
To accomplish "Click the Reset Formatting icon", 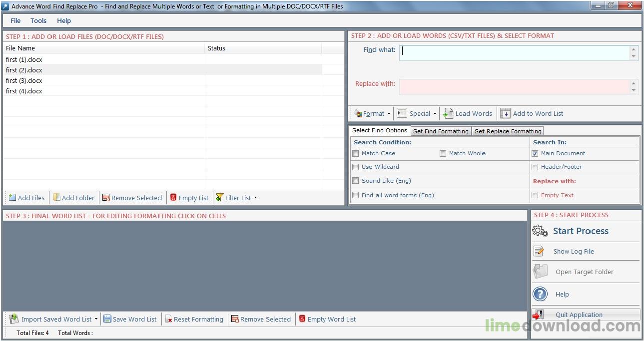I will (x=169, y=320).
